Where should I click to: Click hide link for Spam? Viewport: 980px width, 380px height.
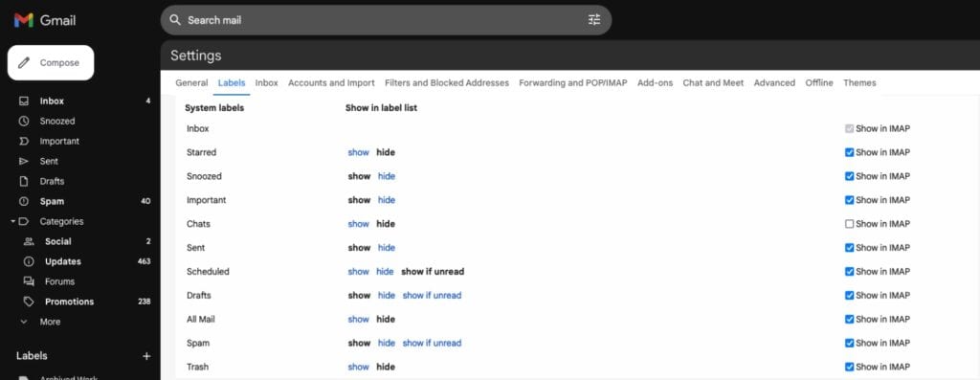(387, 343)
